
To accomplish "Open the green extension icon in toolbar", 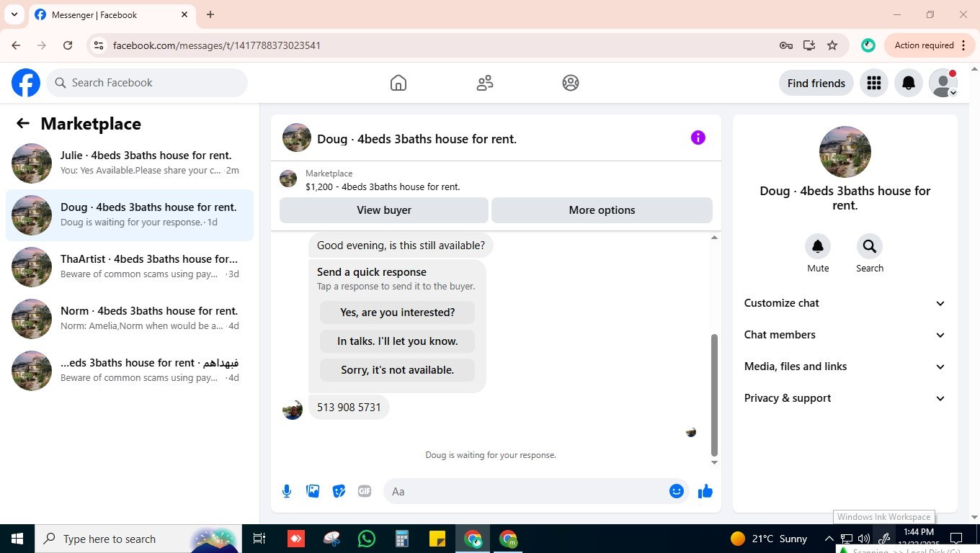I will pos(868,45).
